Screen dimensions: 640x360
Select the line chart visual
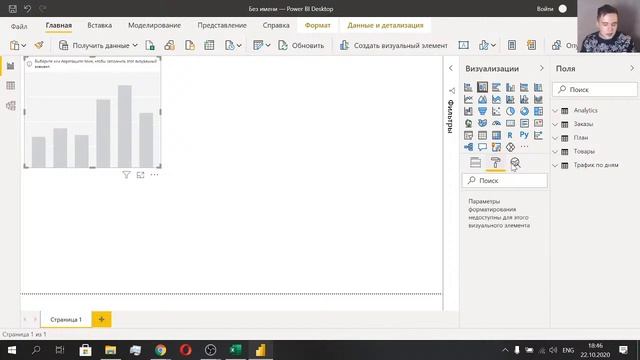[468, 99]
